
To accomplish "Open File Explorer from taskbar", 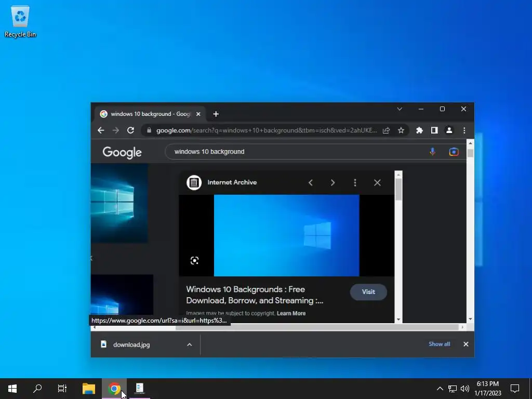I will (x=89, y=389).
